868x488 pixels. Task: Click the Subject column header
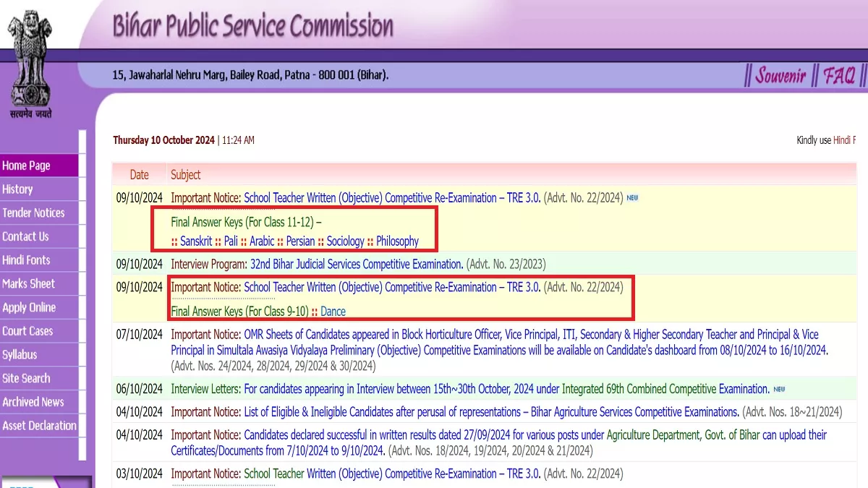click(x=185, y=175)
